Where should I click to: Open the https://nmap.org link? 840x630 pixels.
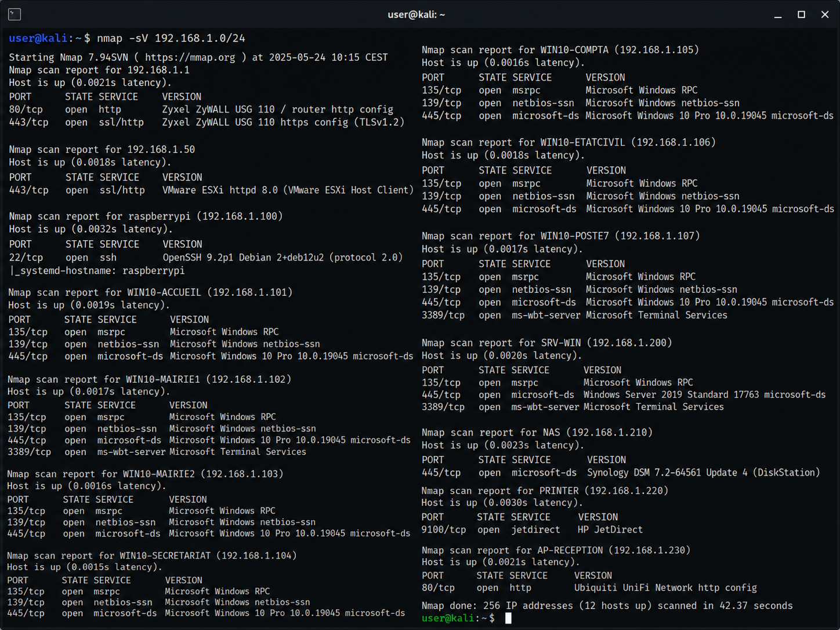tap(190, 57)
